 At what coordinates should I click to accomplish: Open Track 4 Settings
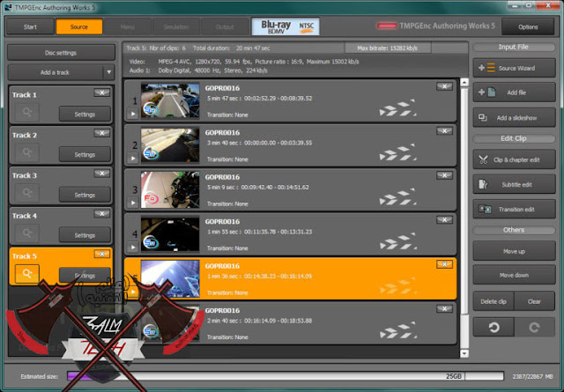point(85,235)
